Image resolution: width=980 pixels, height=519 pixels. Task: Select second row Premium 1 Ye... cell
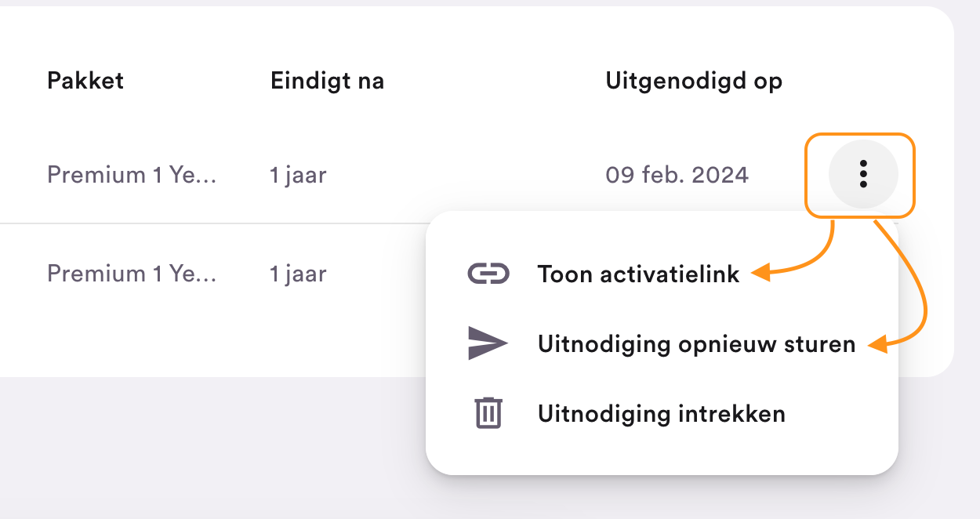click(132, 274)
